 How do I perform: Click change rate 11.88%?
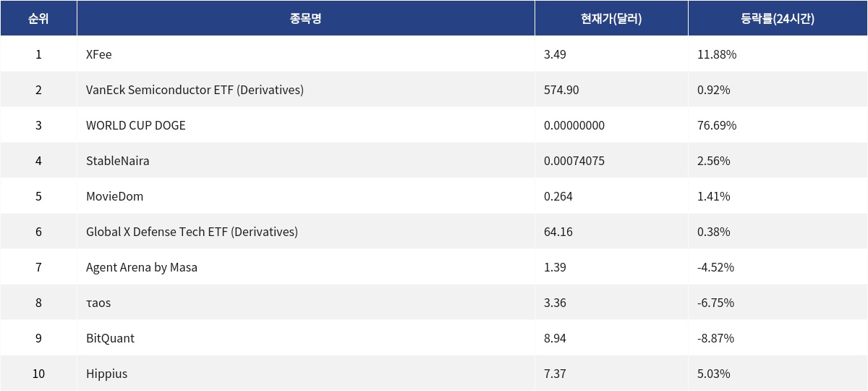point(717,54)
